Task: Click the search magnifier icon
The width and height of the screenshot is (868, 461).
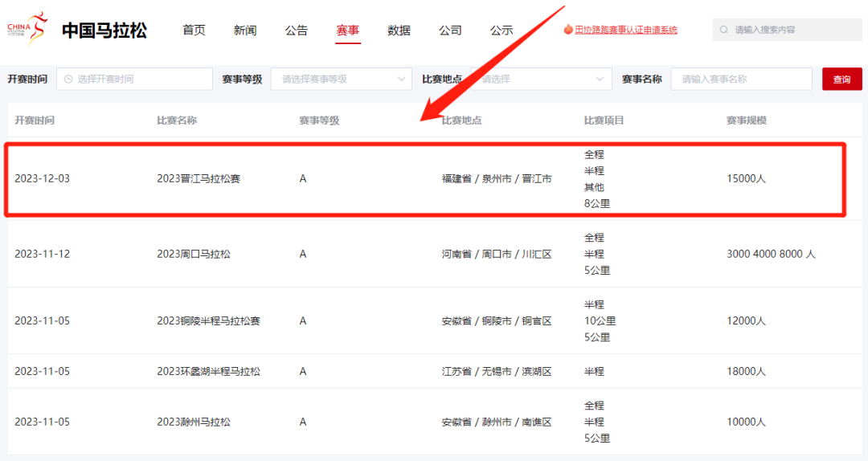Action: point(723,30)
